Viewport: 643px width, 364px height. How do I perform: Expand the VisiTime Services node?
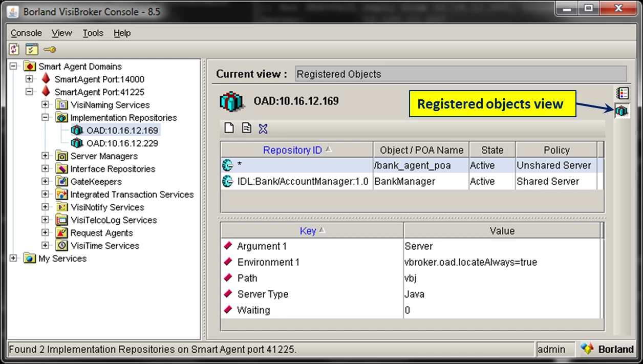pyautogui.click(x=46, y=245)
